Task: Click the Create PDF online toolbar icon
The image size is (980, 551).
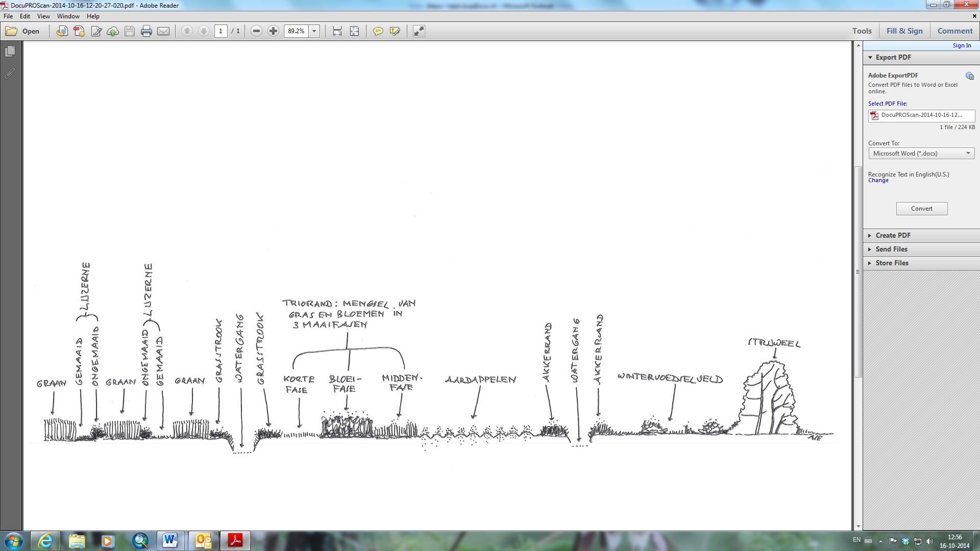Action: 79,31
